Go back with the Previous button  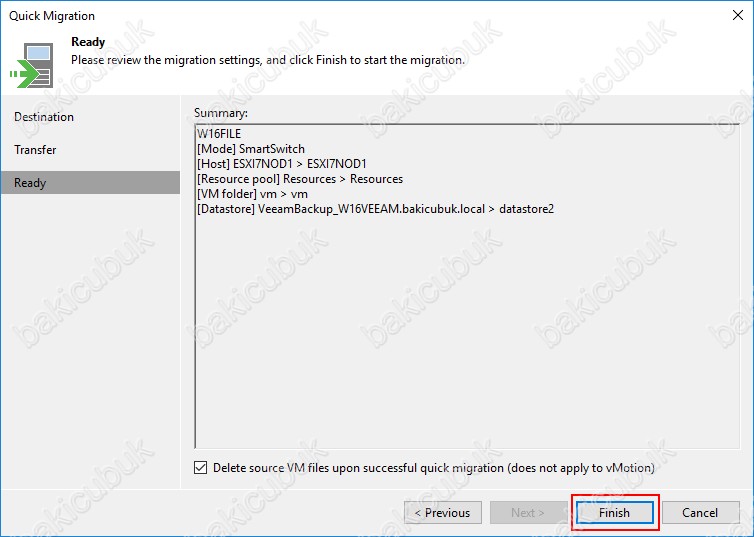pyautogui.click(x=443, y=512)
